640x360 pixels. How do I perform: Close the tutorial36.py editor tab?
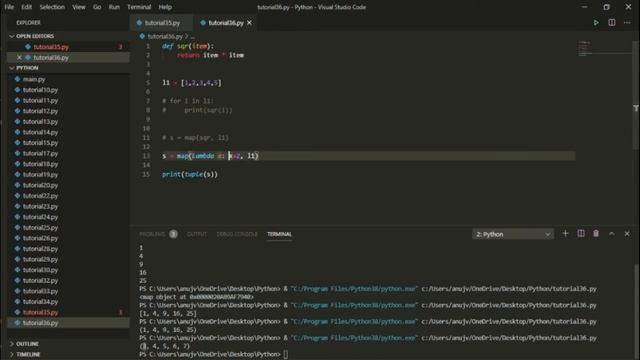(x=249, y=23)
